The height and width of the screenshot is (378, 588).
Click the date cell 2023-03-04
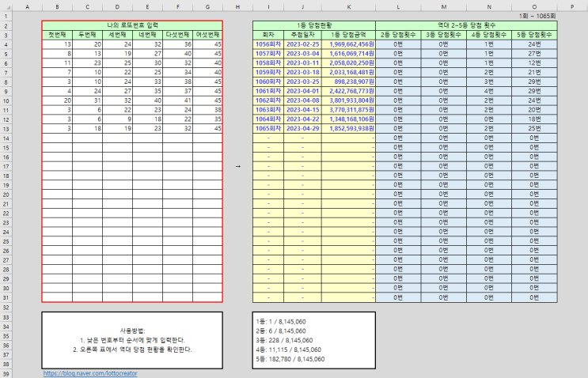click(x=302, y=54)
